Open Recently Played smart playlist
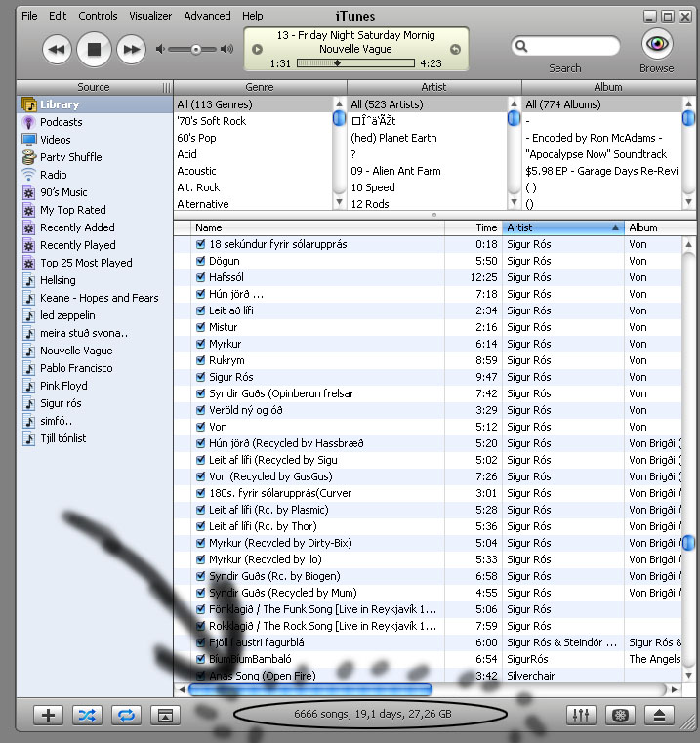700x743 pixels. 78,245
